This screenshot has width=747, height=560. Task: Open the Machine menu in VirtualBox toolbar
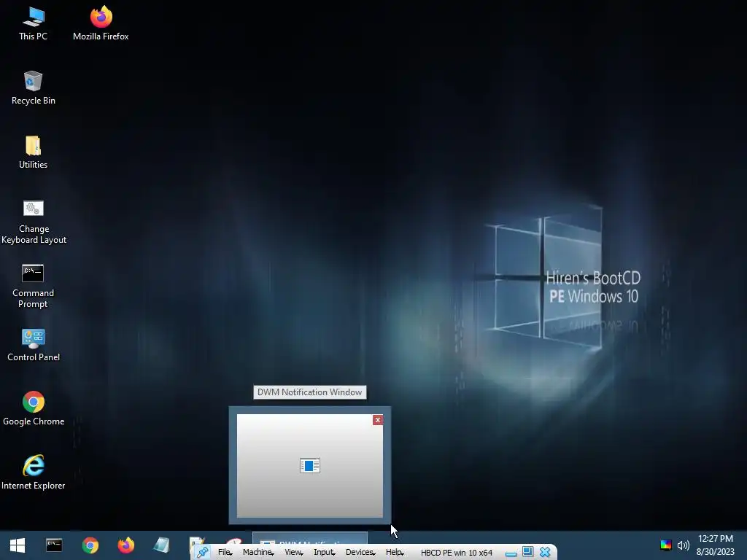(258, 553)
